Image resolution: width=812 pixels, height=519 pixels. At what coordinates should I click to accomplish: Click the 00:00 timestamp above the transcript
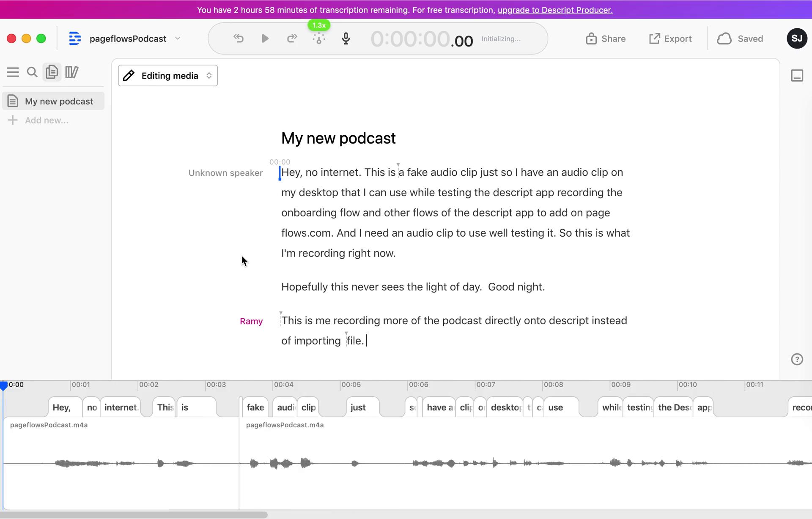click(x=280, y=162)
